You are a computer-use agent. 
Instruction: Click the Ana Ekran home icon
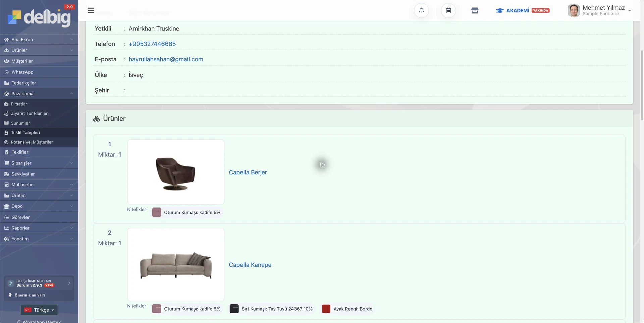6,40
